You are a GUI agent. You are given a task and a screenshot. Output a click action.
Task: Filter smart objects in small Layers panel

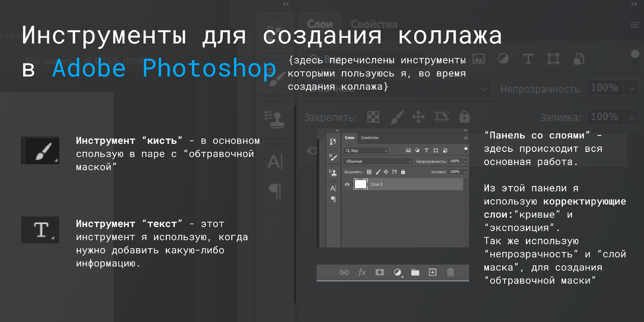coord(445,150)
